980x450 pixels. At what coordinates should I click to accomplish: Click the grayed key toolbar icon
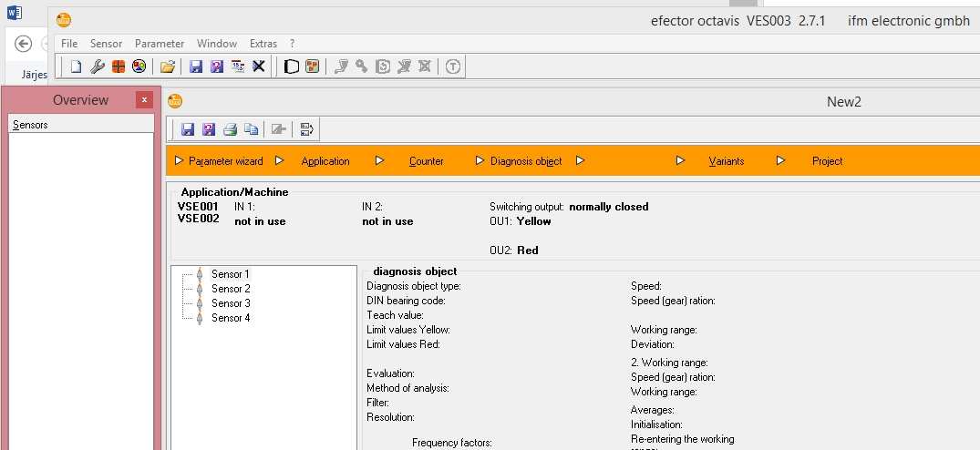(x=361, y=66)
